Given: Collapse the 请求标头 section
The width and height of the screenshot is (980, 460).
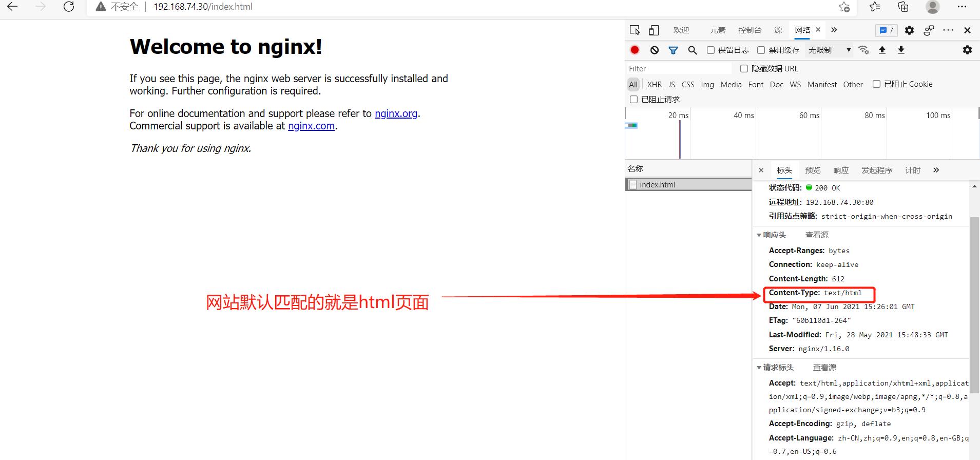Looking at the screenshot, I should point(759,368).
